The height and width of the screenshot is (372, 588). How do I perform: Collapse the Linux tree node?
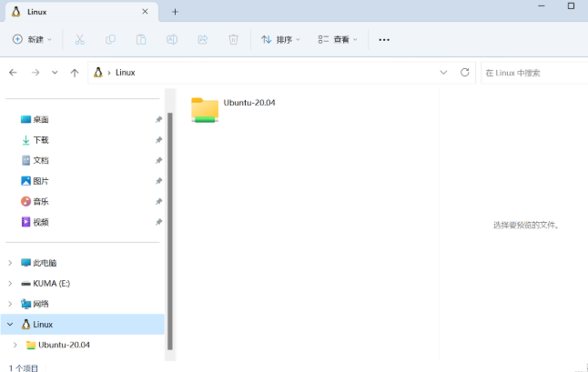[x=10, y=325]
